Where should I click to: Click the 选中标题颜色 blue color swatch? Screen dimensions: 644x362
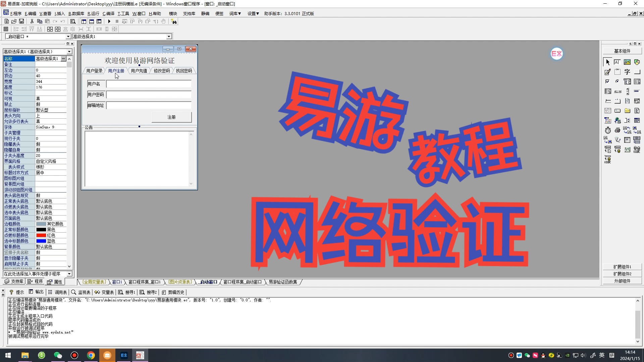[41, 241]
